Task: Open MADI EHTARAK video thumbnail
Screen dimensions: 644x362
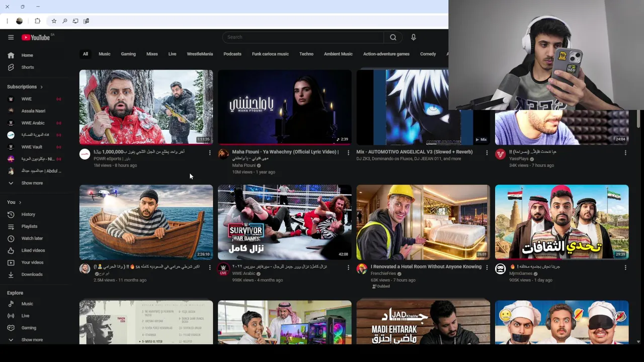Action: (x=423, y=322)
